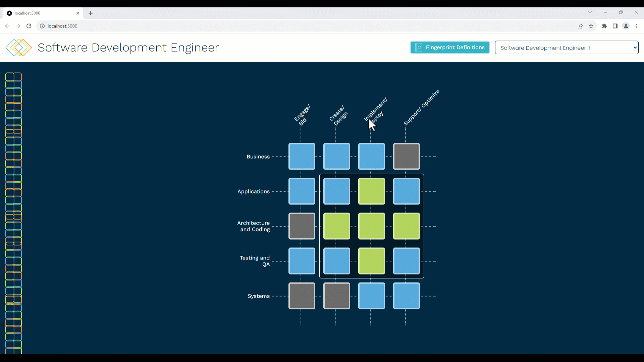Select the localhost:3000 browser tab
Viewport: 644px width, 362px height.
[x=40, y=13]
